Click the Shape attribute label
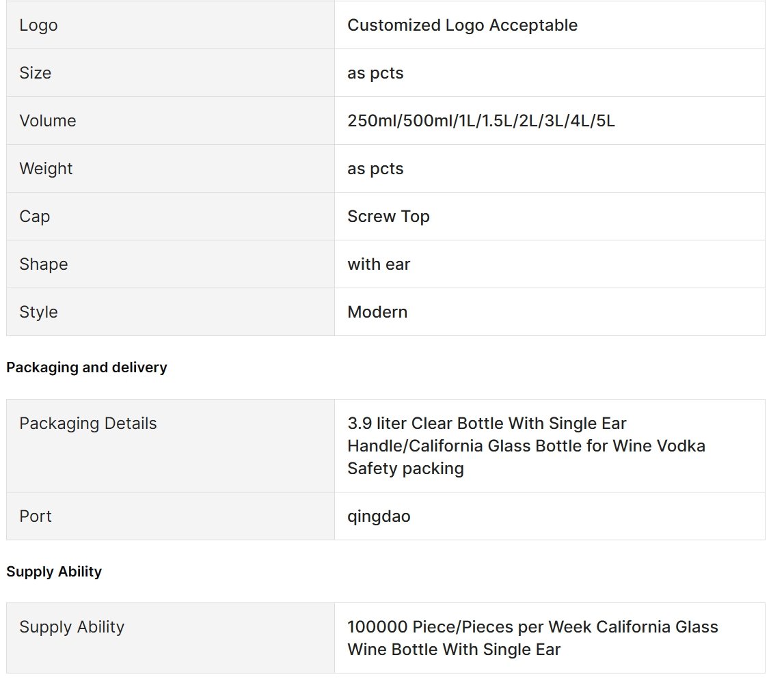784x681 pixels. (44, 264)
